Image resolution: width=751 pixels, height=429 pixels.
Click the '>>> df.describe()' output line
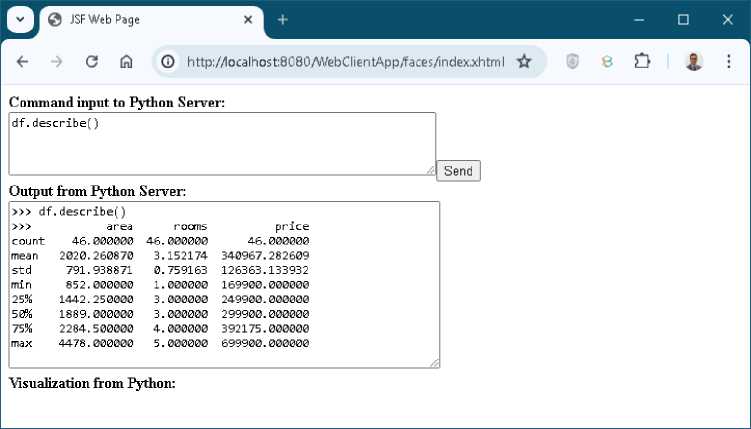[69, 212]
